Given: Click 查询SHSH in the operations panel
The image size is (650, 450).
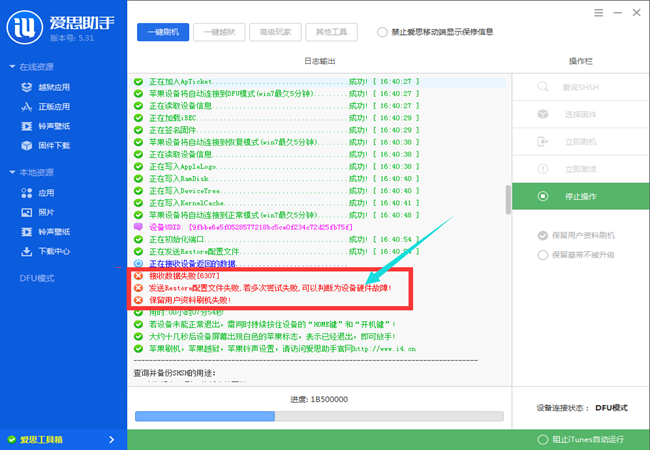Looking at the screenshot, I should pyautogui.click(x=580, y=87).
